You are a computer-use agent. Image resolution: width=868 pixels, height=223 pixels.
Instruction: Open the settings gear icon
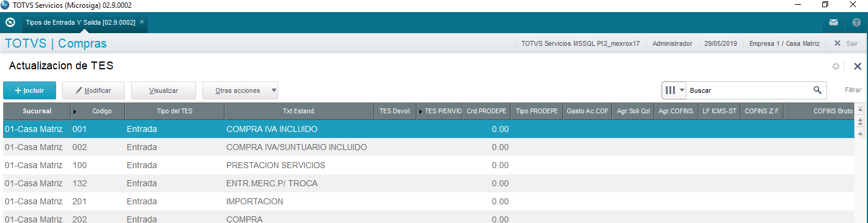point(836,66)
